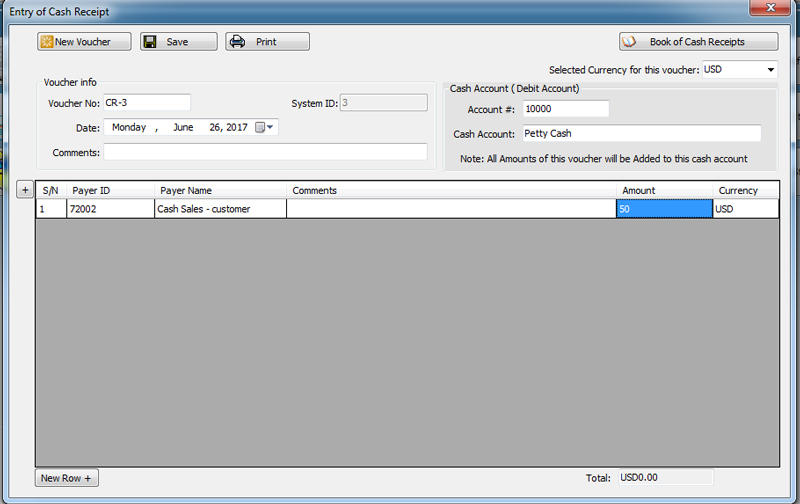The image size is (800, 504).
Task: Click the S/N column header
Action: [51, 190]
